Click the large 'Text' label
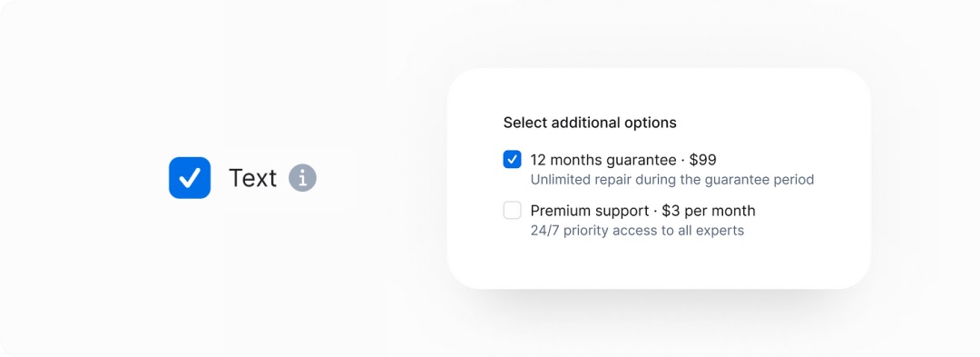The image size is (980, 357). (252, 178)
